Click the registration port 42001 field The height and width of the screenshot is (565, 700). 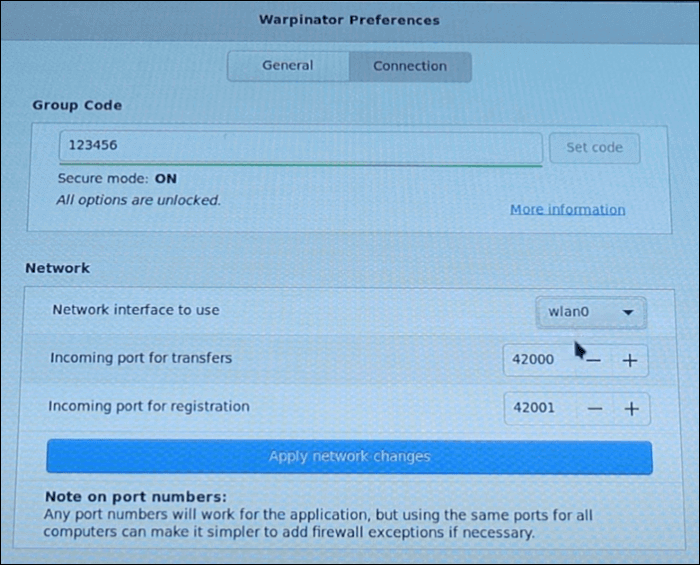[540, 408]
